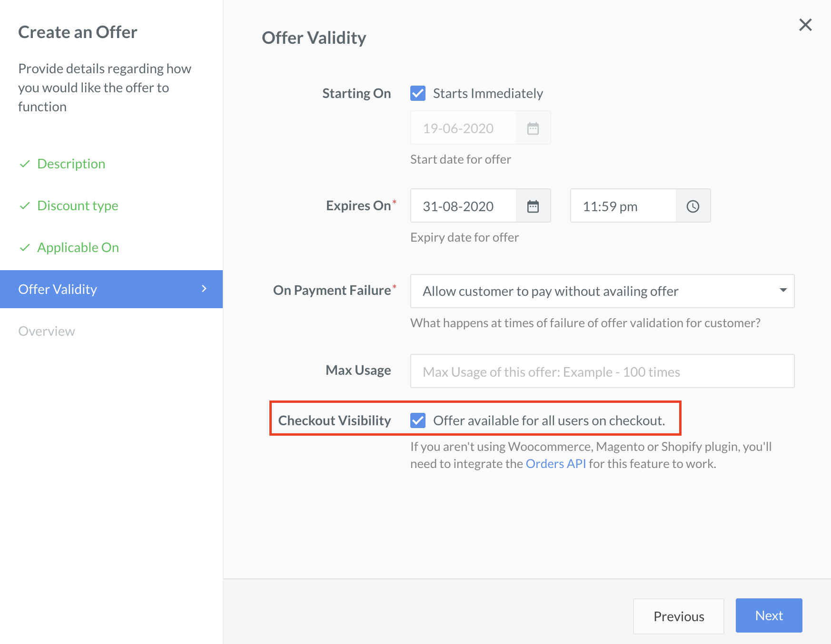Click the Discount type checkmark icon
This screenshot has height=644, width=831.
click(x=25, y=206)
